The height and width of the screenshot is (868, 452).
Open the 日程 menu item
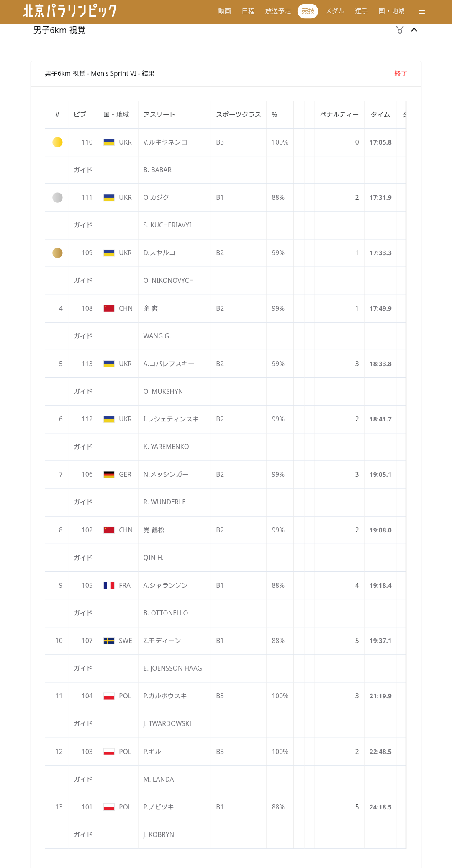tap(248, 11)
